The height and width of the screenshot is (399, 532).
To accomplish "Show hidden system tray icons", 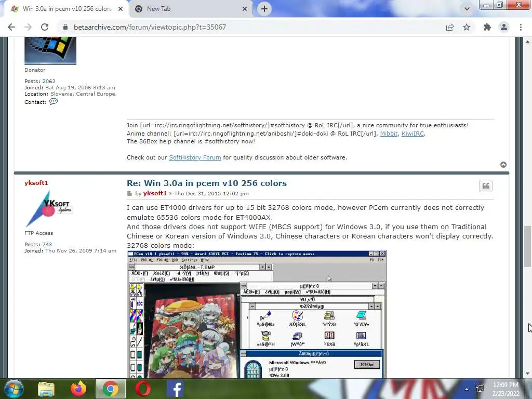I will point(467,389).
